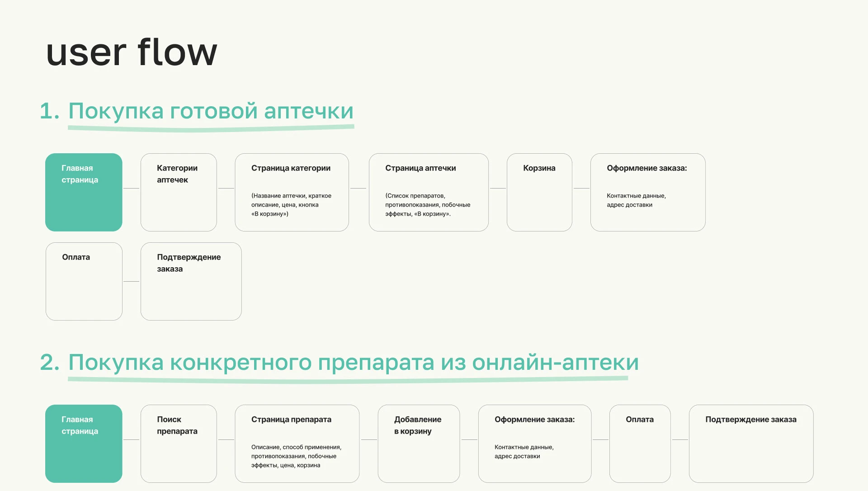This screenshot has width=868, height=491.
Task: Click the 'Корзина' card
Action: 539,192
